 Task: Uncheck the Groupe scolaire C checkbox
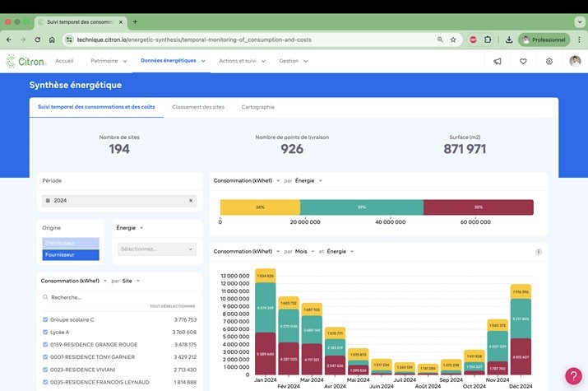(45, 319)
